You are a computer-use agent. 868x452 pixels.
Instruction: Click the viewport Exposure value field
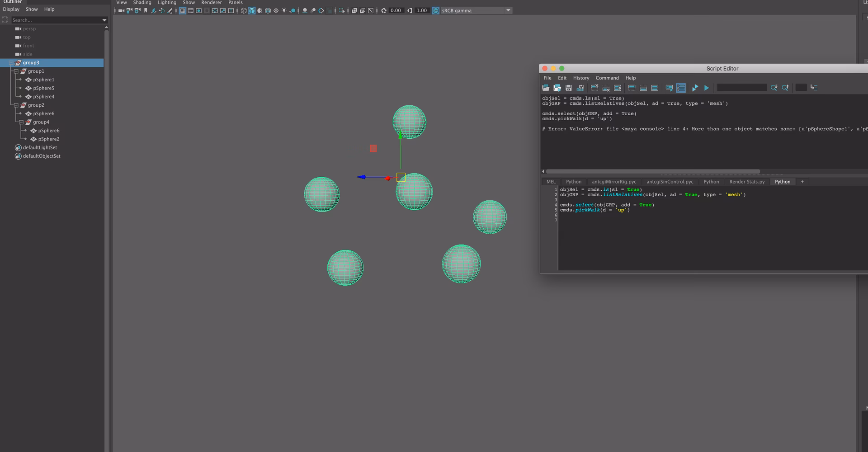[396, 11]
